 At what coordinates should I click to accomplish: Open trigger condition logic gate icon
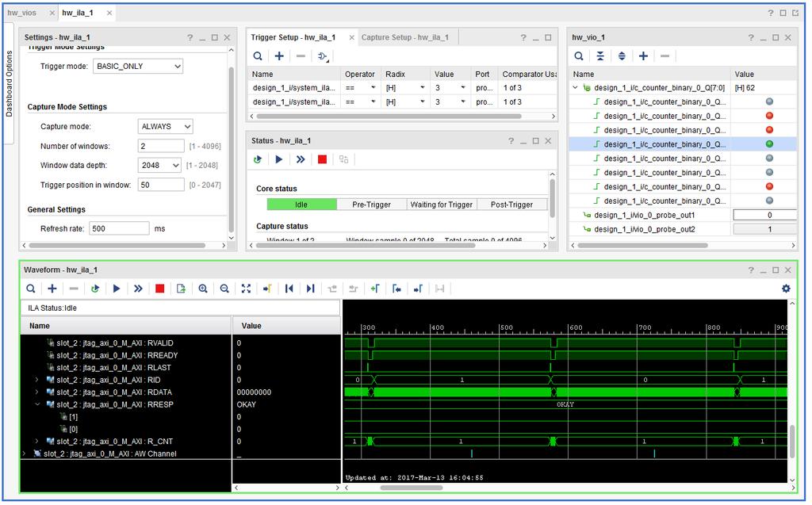pos(324,56)
